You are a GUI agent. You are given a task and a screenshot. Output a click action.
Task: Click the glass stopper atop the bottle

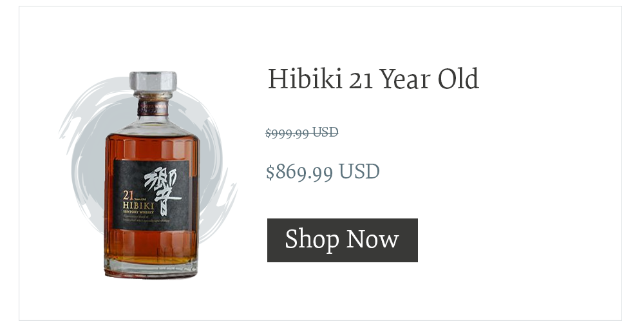pyautogui.click(x=153, y=84)
